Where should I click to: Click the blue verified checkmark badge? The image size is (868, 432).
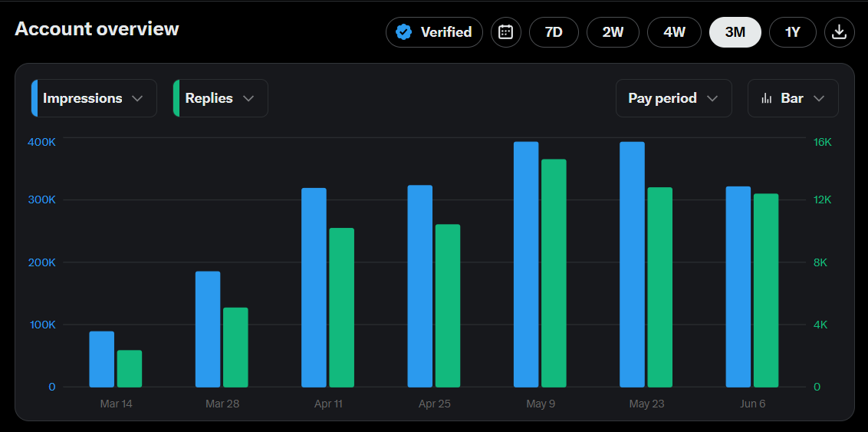pyautogui.click(x=403, y=32)
